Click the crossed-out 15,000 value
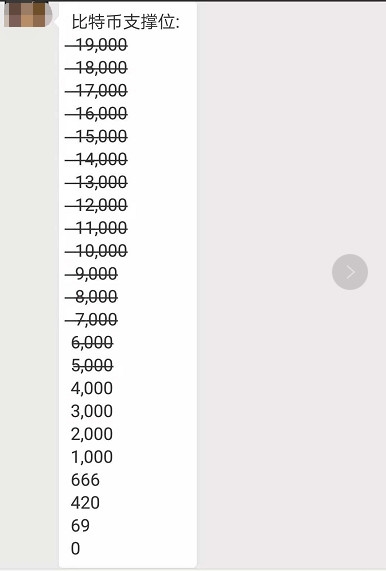The width and height of the screenshot is (386, 571). point(96,137)
